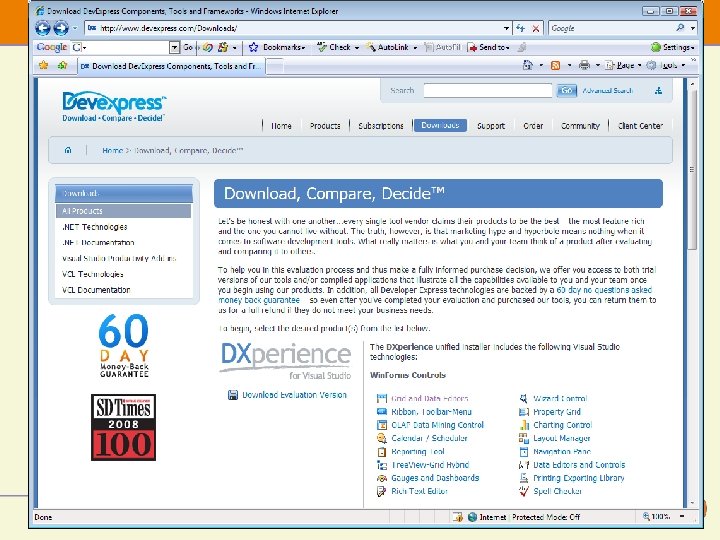Click AutoFill in Google toolbar
Screen dimensions: 720x540
[443, 47]
